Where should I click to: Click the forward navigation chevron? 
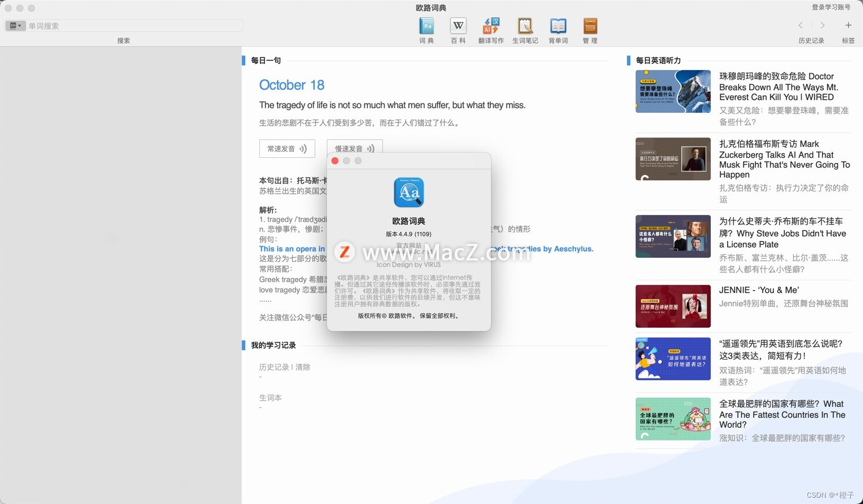point(822,25)
